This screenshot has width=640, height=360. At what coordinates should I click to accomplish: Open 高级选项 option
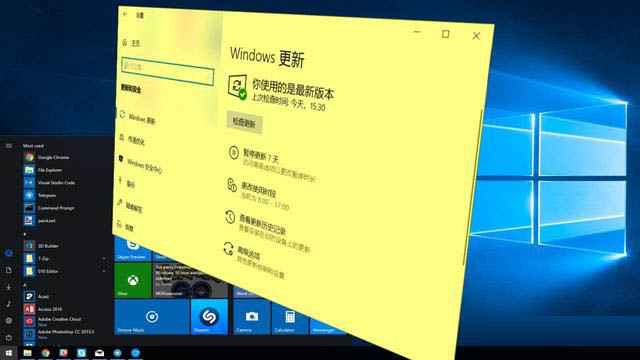pos(249,254)
